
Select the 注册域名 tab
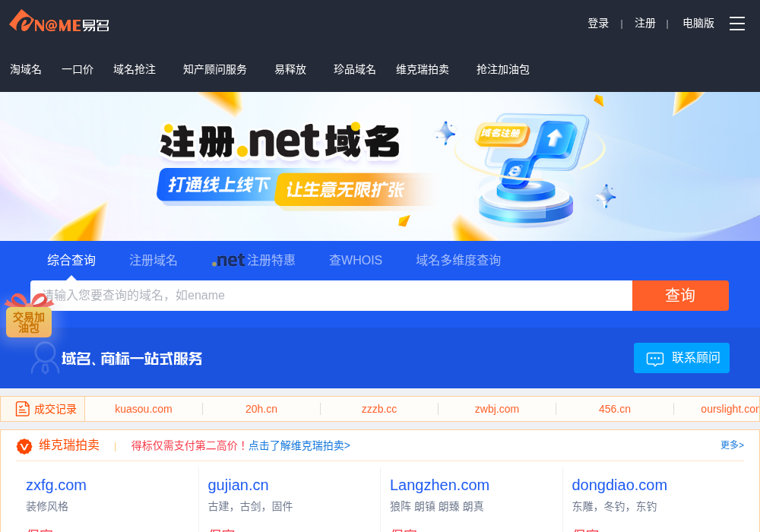click(x=154, y=260)
